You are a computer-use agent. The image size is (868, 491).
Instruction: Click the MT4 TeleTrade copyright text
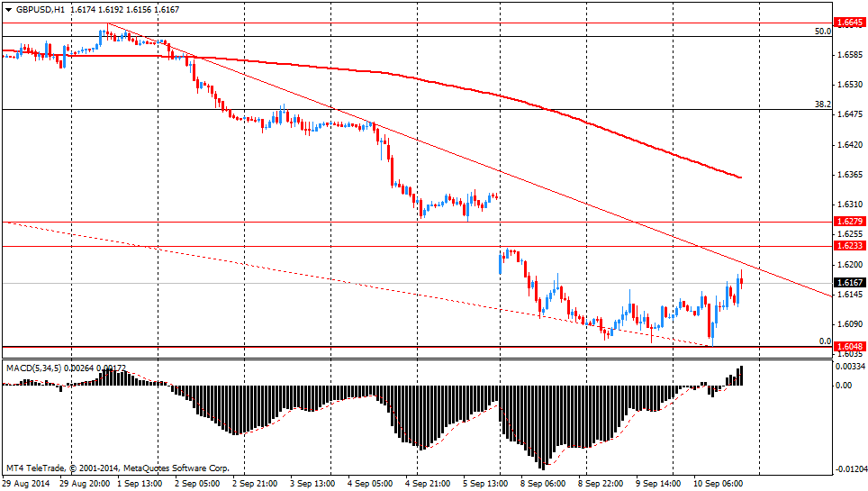point(117,468)
